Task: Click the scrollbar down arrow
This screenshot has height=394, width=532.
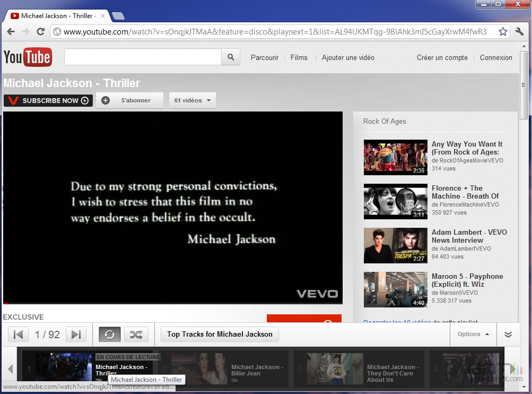Action: pyautogui.click(x=524, y=387)
